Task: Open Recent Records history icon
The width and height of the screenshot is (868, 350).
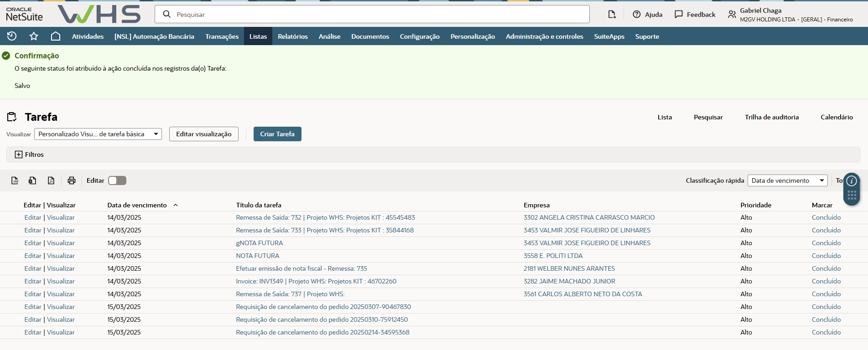Action: coord(12,36)
